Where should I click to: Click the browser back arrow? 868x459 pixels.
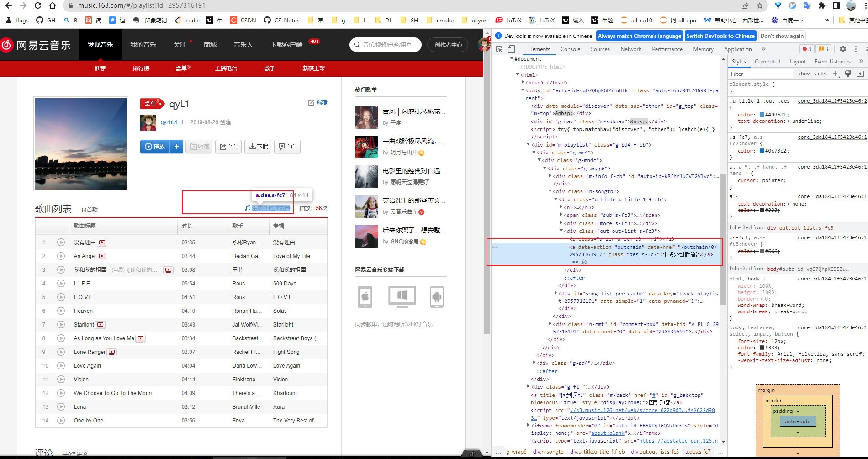click(9, 5)
